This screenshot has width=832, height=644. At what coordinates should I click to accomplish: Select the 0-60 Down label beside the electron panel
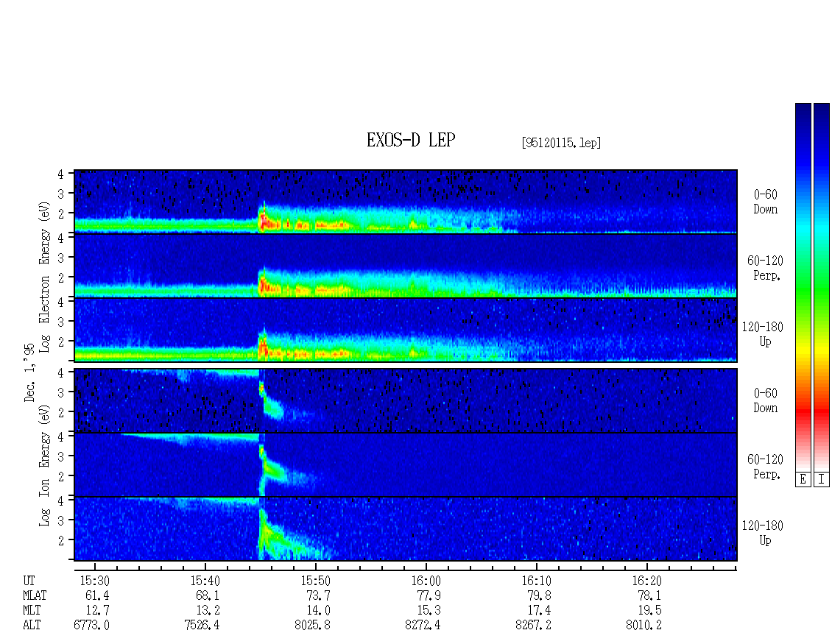765,202
